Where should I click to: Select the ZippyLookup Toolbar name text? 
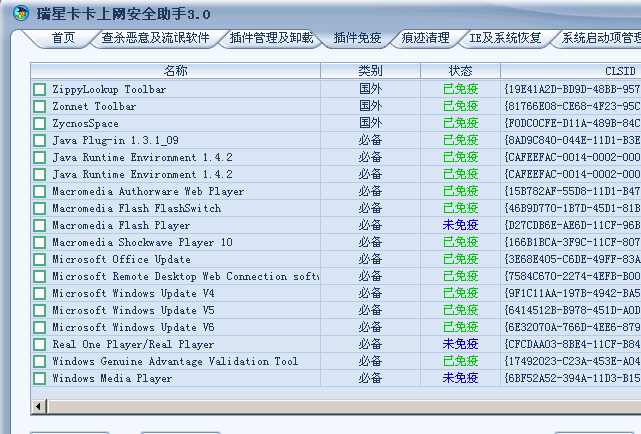[x=109, y=89]
